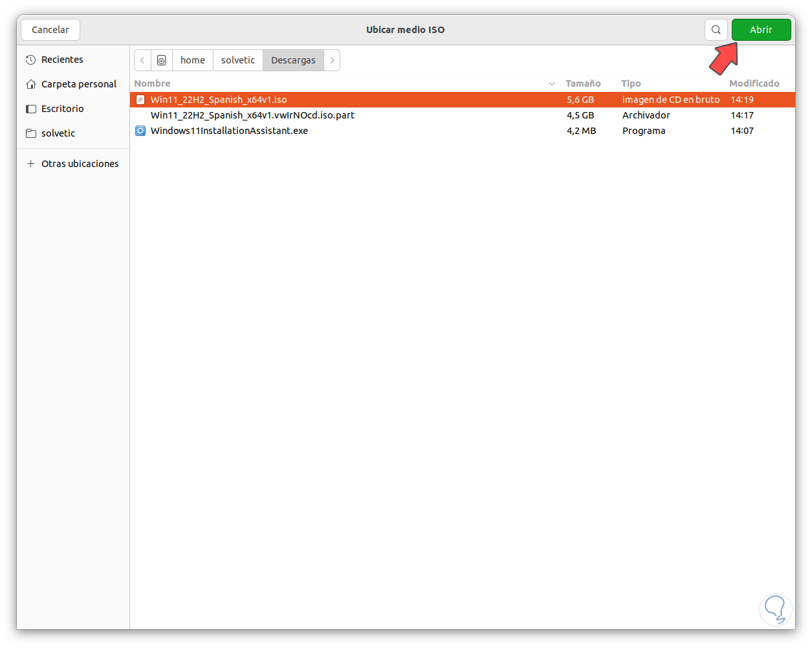Viewport: 812px width, 648px height.
Task: Toggle sort order arrow in Nombre header
Action: coord(552,84)
